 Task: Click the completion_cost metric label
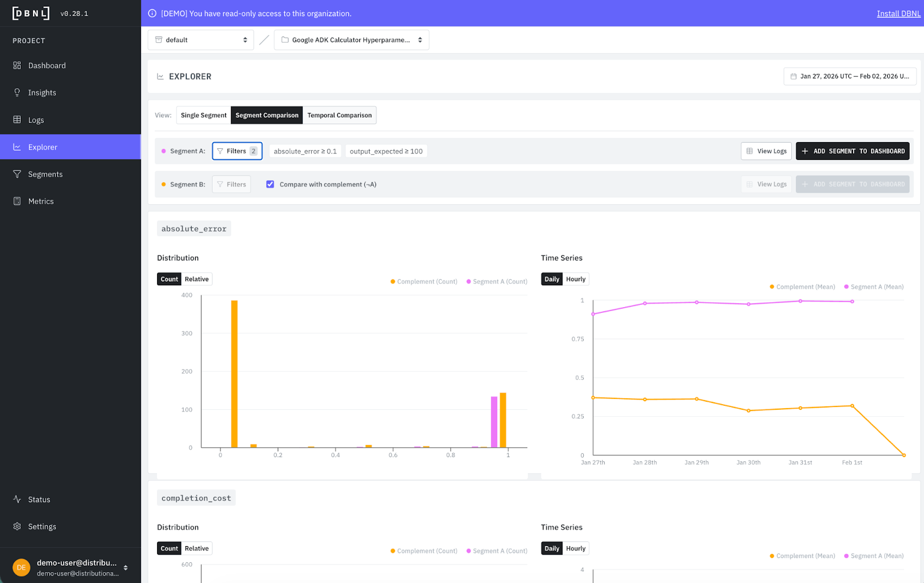196,498
